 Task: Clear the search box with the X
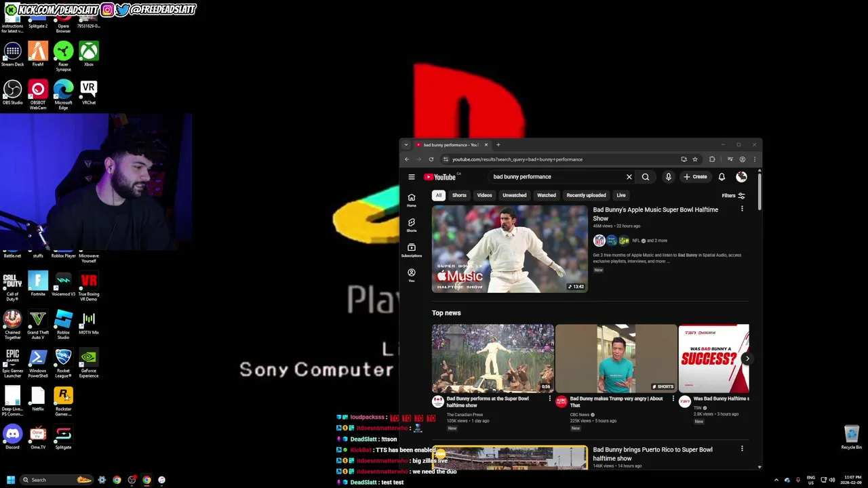tap(629, 177)
